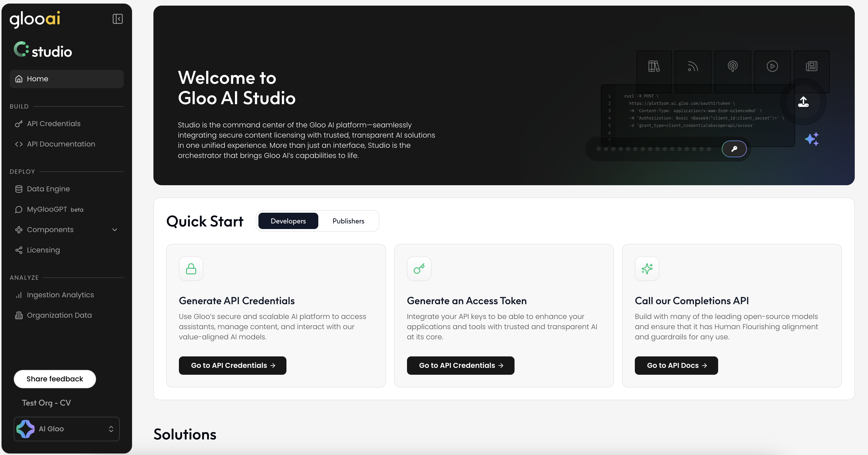Image resolution: width=868 pixels, height=455 pixels.
Task: Click the MyGlooGPT chat bubble icon
Action: pyautogui.click(x=19, y=209)
